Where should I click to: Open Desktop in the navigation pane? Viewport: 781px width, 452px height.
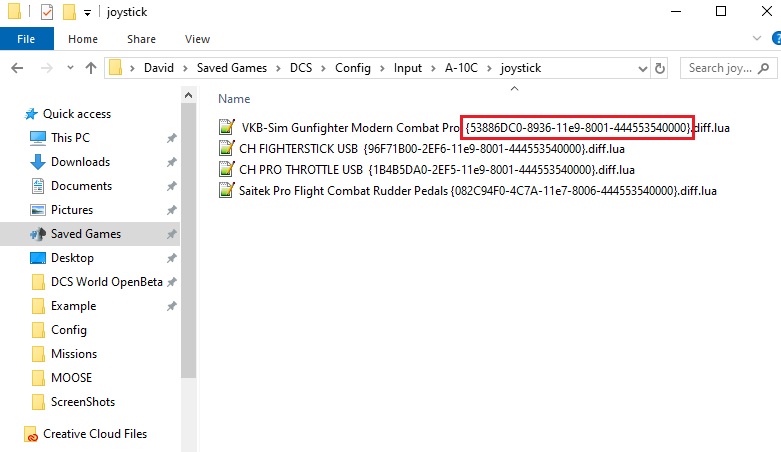[72, 258]
